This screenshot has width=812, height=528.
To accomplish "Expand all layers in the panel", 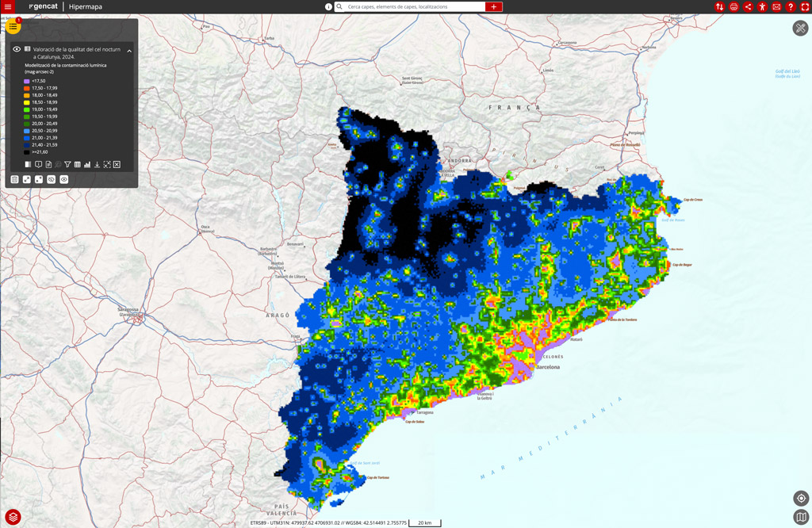I will coord(26,180).
